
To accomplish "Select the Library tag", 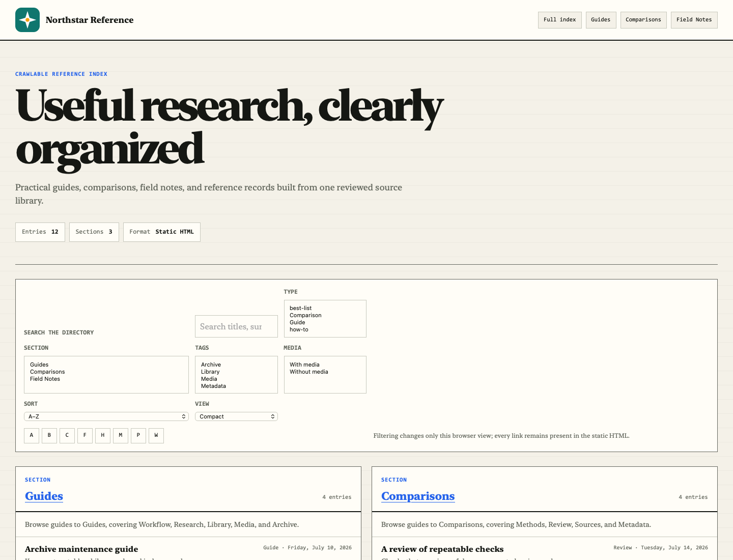I will pos(236,372).
